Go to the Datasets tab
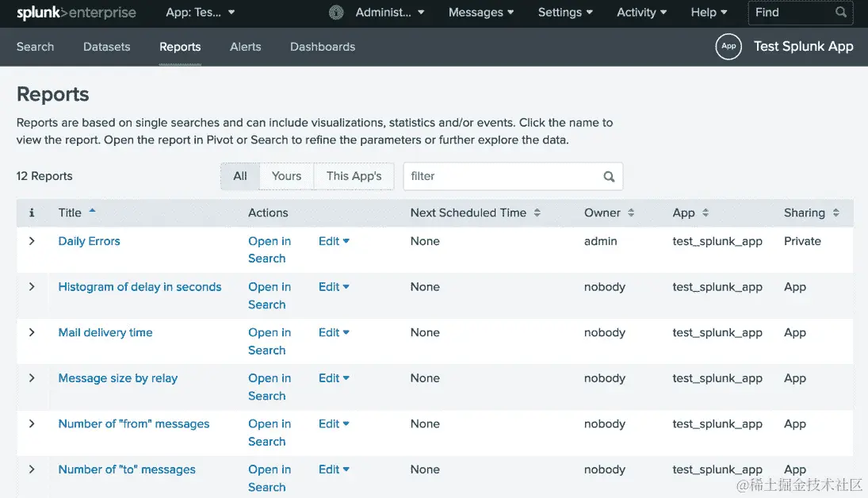868x498 pixels. coord(107,47)
